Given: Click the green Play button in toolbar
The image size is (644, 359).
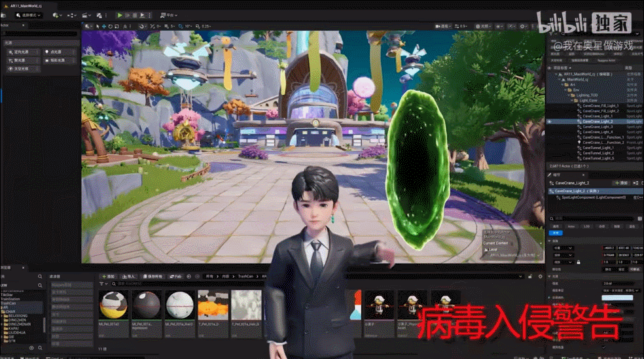Looking at the screenshot, I should click(120, 14).
